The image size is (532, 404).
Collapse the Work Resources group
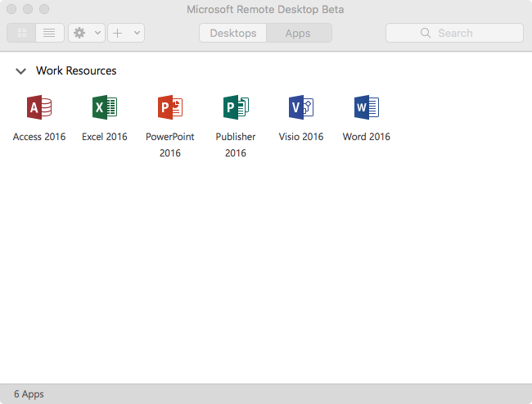point(20,71)
